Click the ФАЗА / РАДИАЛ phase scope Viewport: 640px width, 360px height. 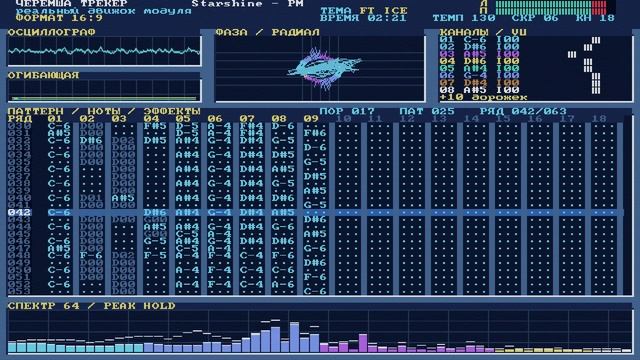point(320,69)
